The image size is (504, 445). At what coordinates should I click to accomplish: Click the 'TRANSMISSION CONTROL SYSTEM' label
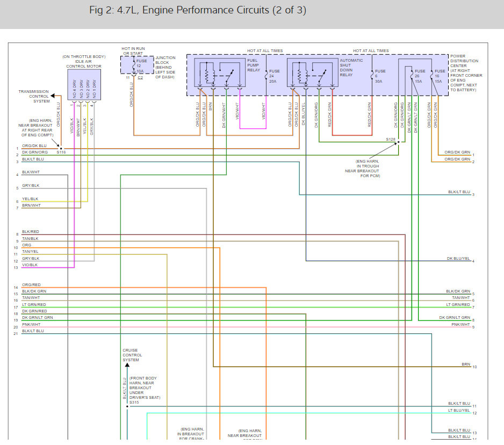point(34,96)
